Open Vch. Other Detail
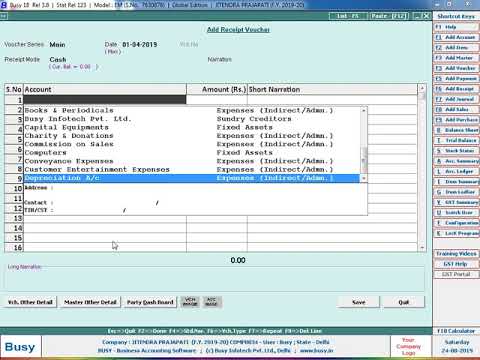The height and width of the screenshot is (360, 480). coord(30,302)
